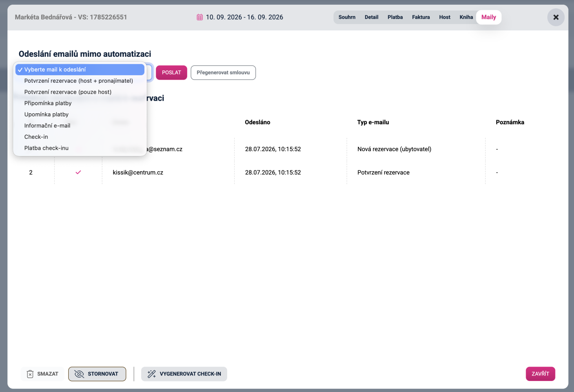
Task: Click the calendar icon beside date range
Action: click(200, 17)
